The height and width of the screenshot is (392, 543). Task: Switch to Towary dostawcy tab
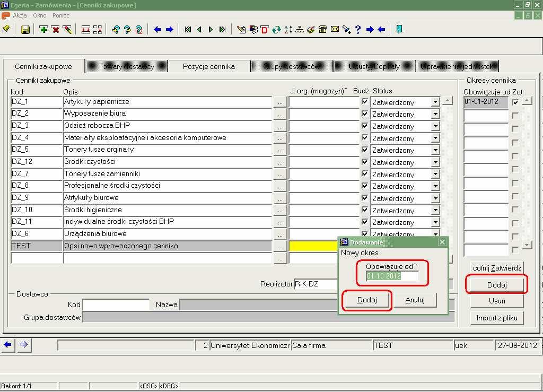click(126, 66)
